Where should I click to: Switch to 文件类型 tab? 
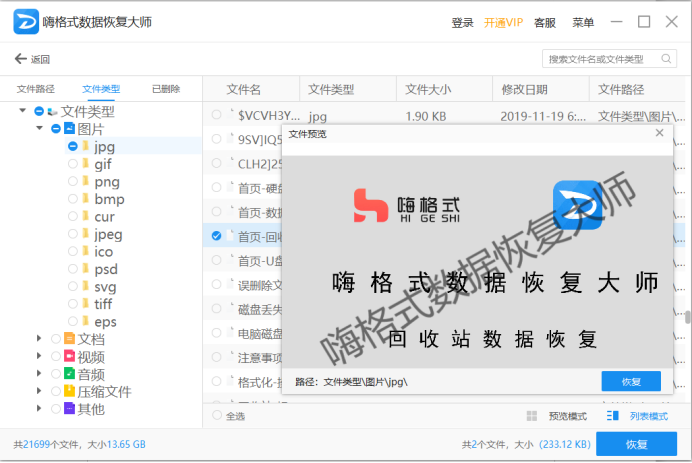101,89
